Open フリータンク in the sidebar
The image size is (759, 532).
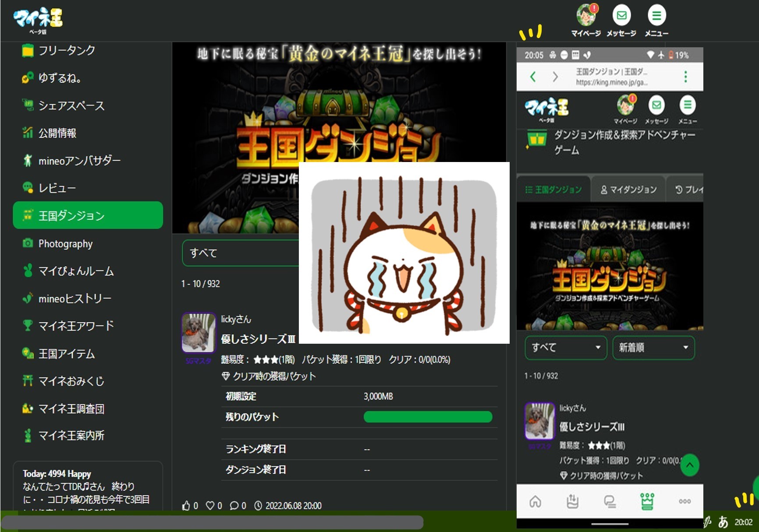(x=88, y=50)
